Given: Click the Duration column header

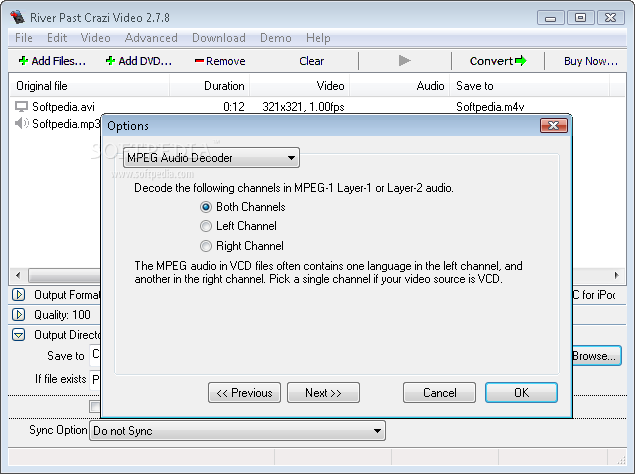Looking at the screenshot, I should [209, 86].
